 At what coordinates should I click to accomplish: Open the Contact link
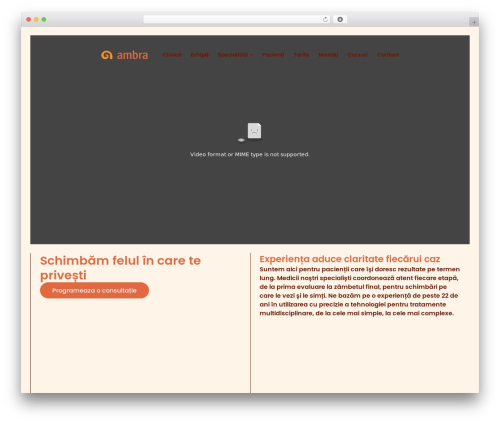pyautogui.click(x=388, y=55)
